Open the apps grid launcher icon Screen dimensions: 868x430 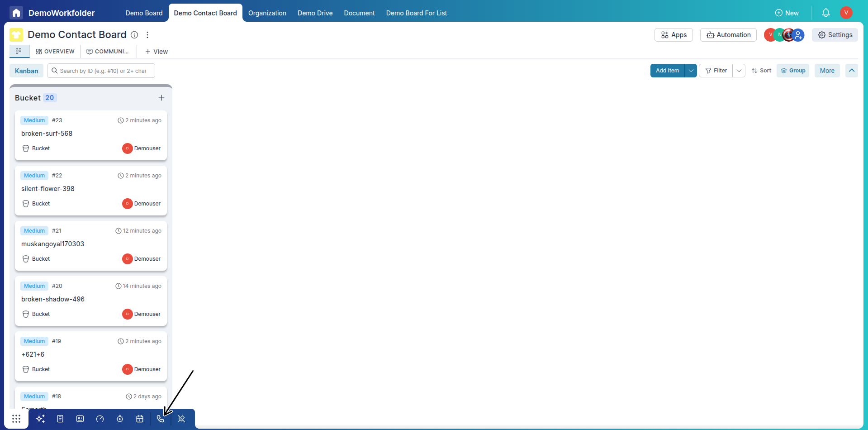pyautogui.click(x=16, y=419)
